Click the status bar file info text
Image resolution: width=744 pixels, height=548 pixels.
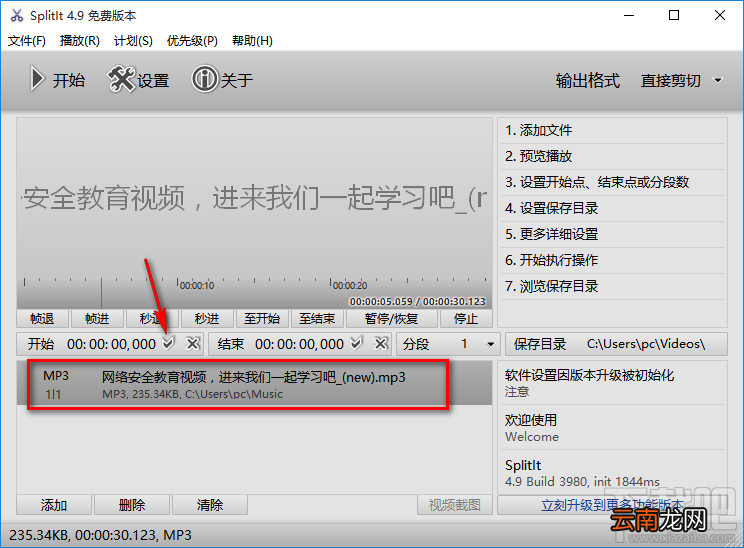pos(100,535)
